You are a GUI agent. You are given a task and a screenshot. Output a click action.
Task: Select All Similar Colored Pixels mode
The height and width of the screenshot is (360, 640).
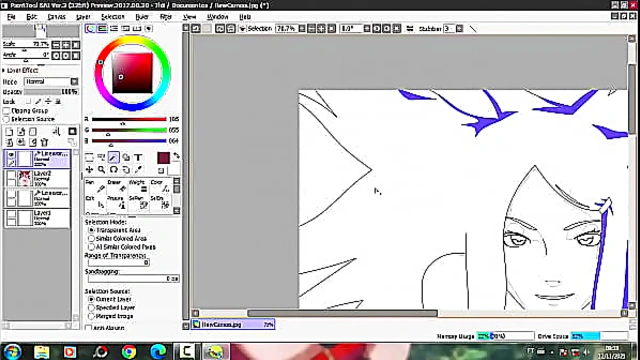coord(91,247)
